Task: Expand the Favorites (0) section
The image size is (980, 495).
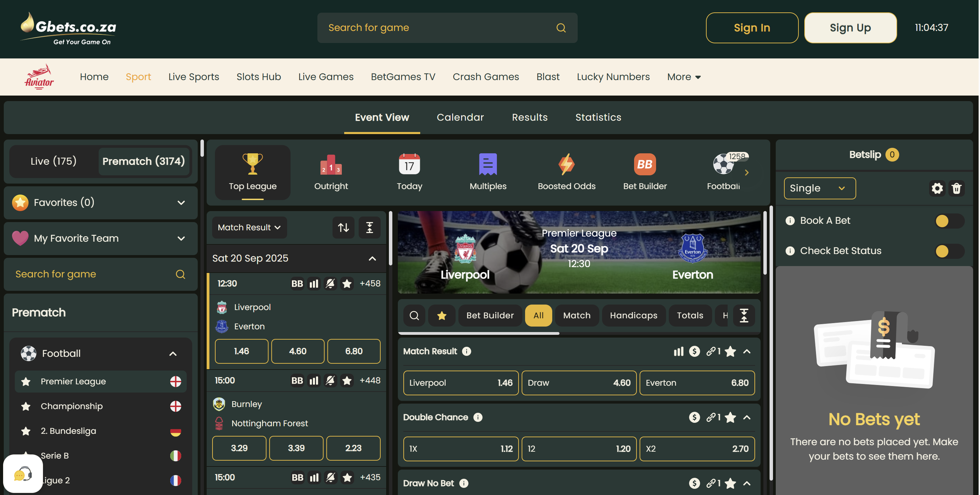Action: tap(101, 202)
